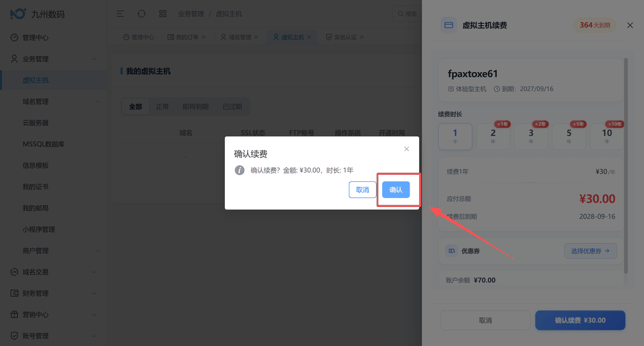Image resolution: width=644 pixels, height=346 pixels.
Task: Select 10 年 renewal duration
Action: [606, 136]
